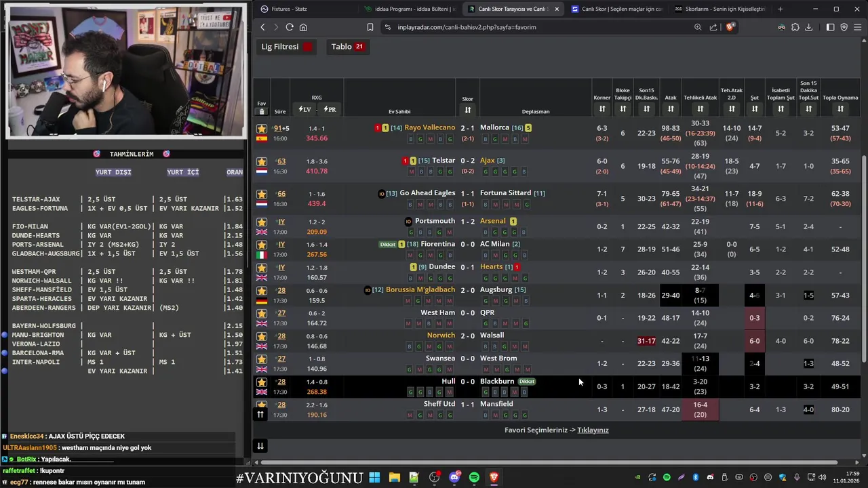Close the Canlı Skor Tarayıcısı tab

(x=557, y=9)
